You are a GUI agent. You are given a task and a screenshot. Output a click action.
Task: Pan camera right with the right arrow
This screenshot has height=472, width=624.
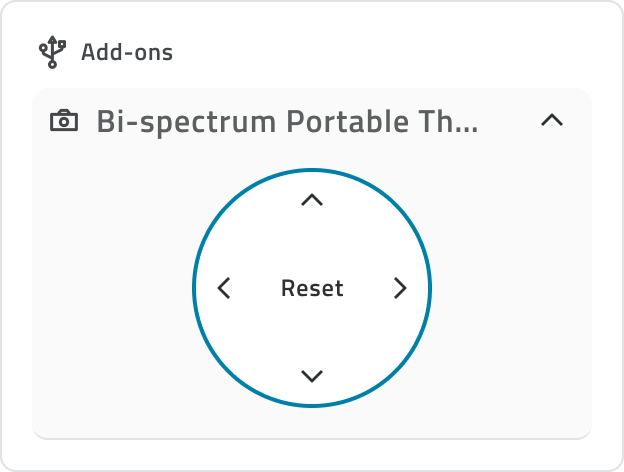coord(400,289)
